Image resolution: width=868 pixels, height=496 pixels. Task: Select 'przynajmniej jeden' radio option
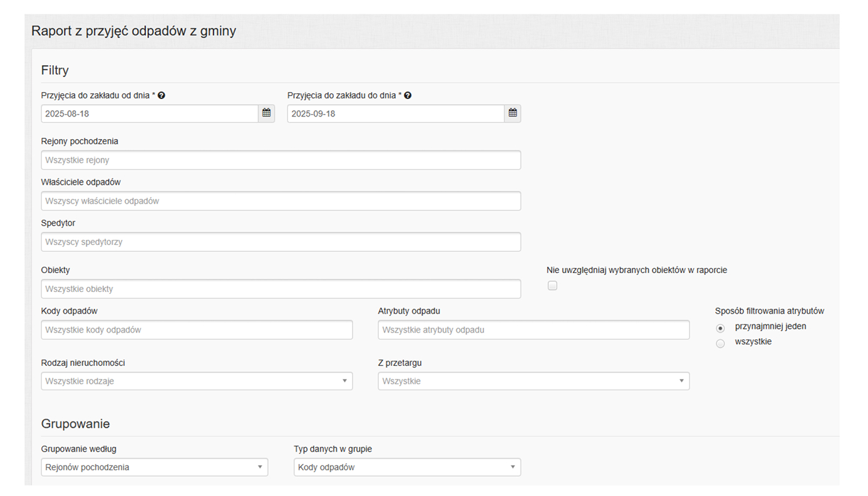point(720,328)
